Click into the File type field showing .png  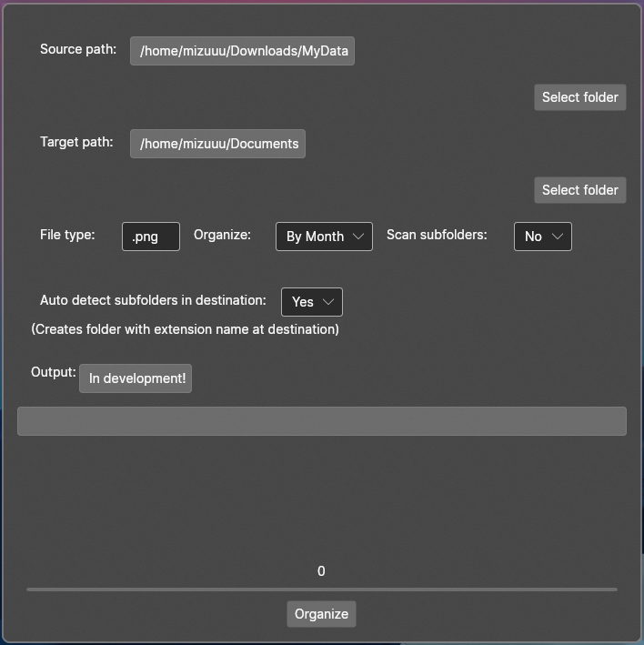point(150,237)
